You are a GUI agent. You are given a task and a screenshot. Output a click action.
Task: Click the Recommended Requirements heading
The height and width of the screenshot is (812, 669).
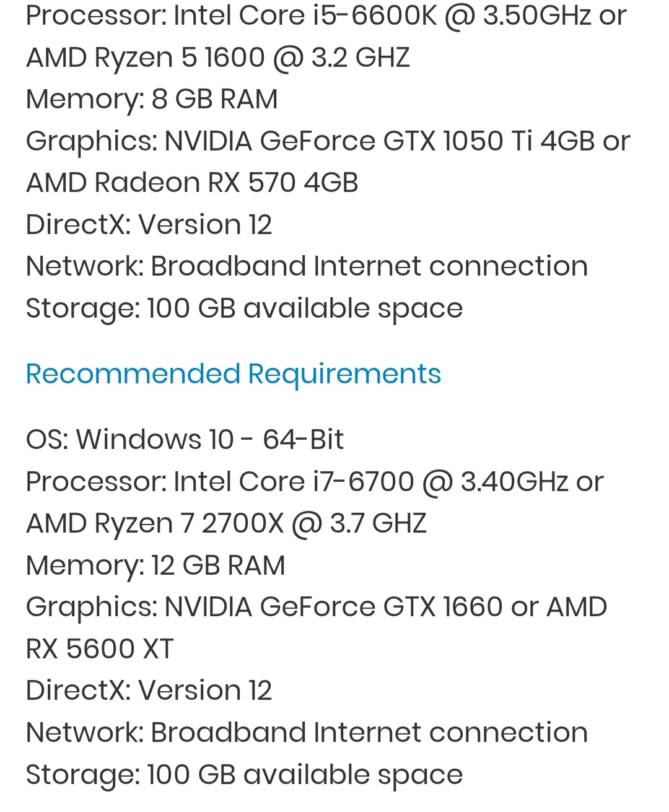pos(234,374)
